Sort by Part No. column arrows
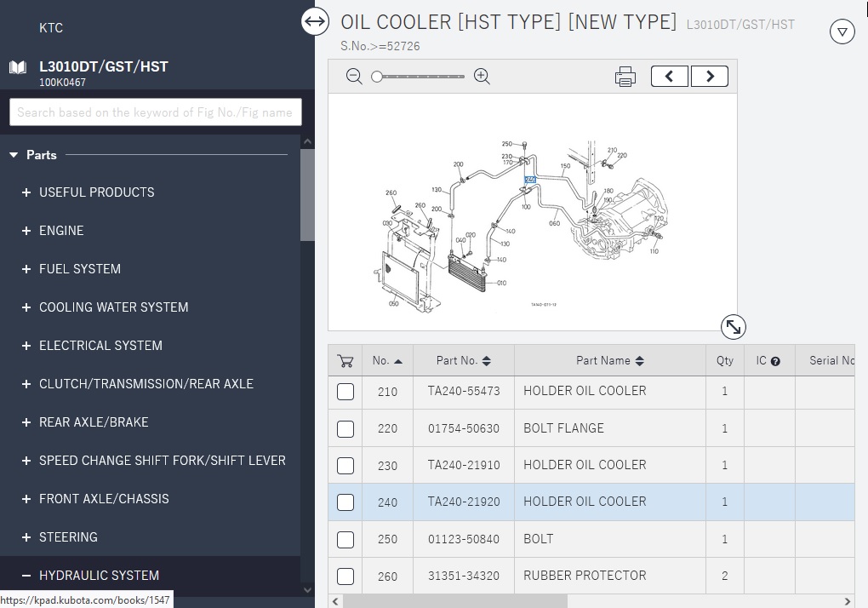The width and height of the screenshot is (868, 608). pyautogui.click(x=487, y=361)
